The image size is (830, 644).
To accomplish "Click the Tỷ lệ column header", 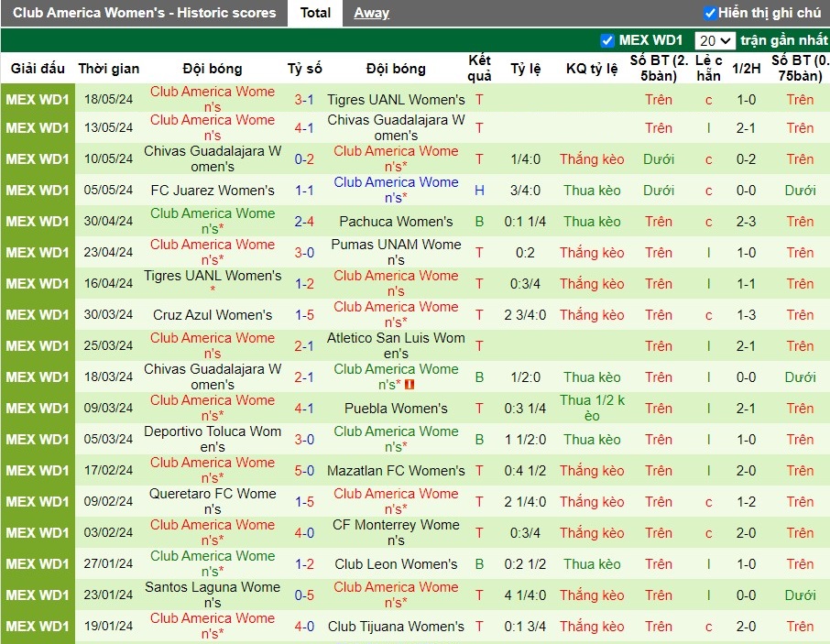I will 526,69.
